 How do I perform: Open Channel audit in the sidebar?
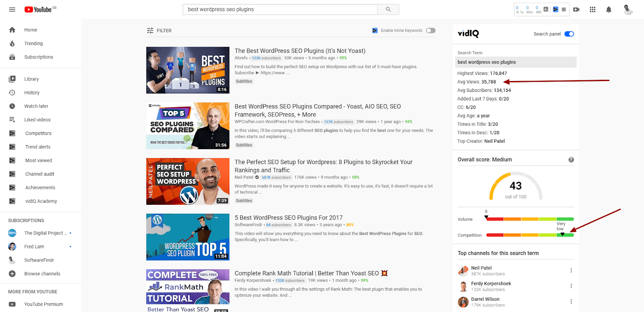(40, 174)
